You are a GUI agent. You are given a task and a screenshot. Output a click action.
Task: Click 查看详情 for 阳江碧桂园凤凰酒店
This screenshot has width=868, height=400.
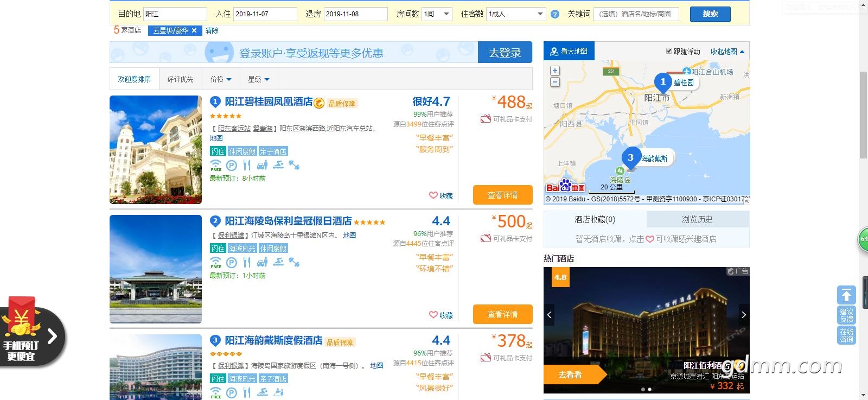(503, 195)
